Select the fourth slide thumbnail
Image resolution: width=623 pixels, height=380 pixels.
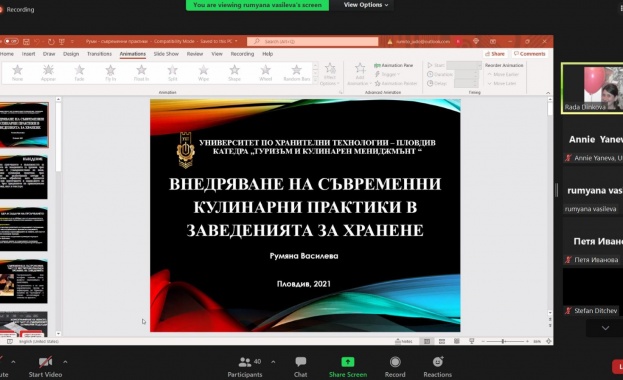pyautogui.click(x=23, y=281)
